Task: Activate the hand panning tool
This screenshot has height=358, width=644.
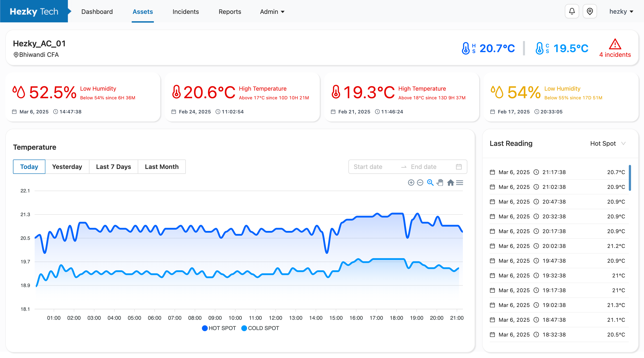Action: click(x=440, y=183)
